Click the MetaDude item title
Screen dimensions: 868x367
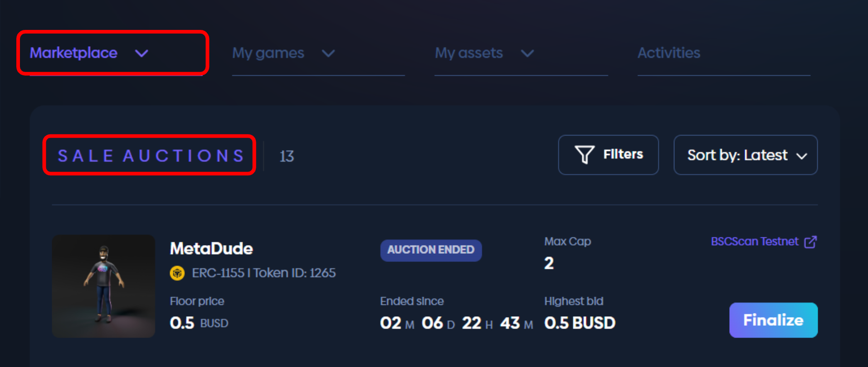click(211, 248)
